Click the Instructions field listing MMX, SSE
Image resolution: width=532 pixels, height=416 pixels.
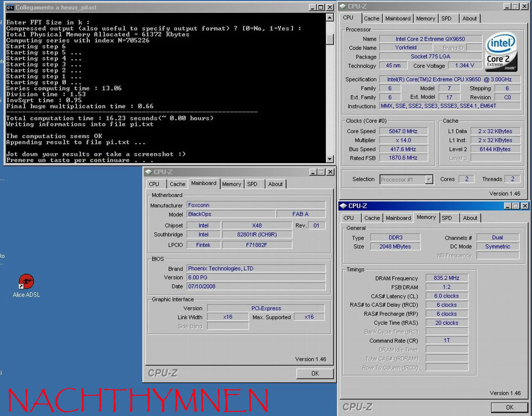click(450, 106)
